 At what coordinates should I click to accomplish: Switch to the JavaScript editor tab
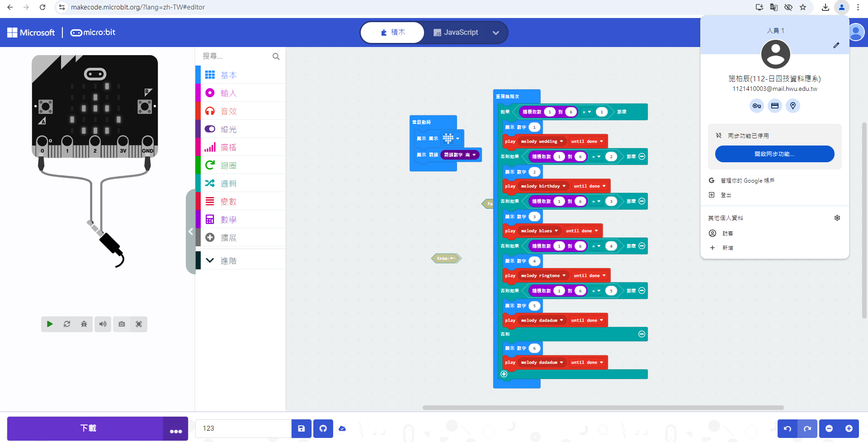pos(456,33)
